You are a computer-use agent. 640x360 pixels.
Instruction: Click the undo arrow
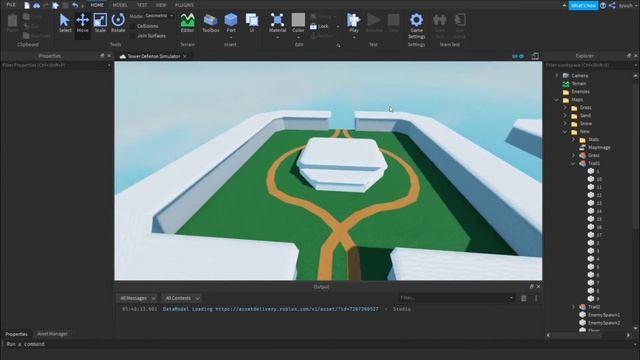tap(75, 5)
